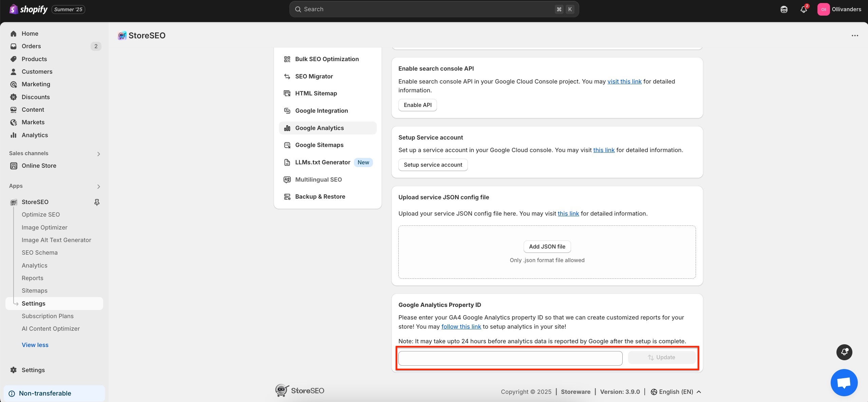The height and width of the screenshot is (402, 868).
Task: Go to Image Alt Text Generator
Action: pos(56,240)
